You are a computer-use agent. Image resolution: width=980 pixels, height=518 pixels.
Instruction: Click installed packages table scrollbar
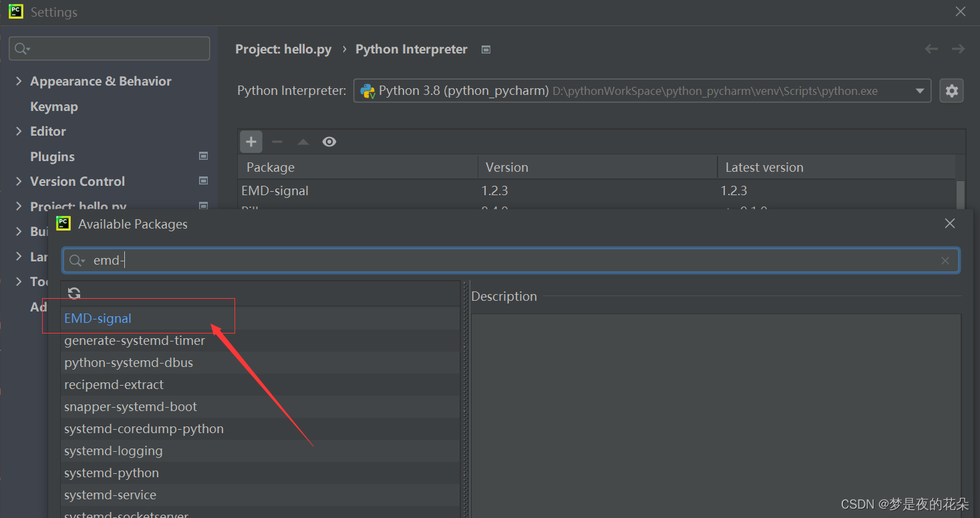(961, 195)
